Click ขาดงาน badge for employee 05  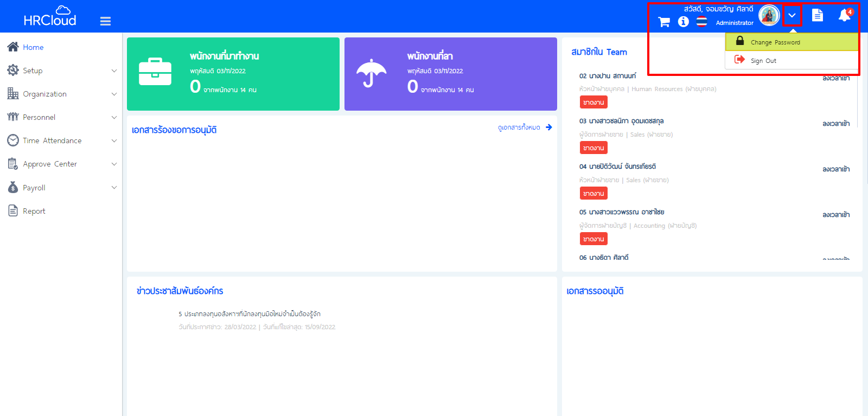tap(593, 239)
